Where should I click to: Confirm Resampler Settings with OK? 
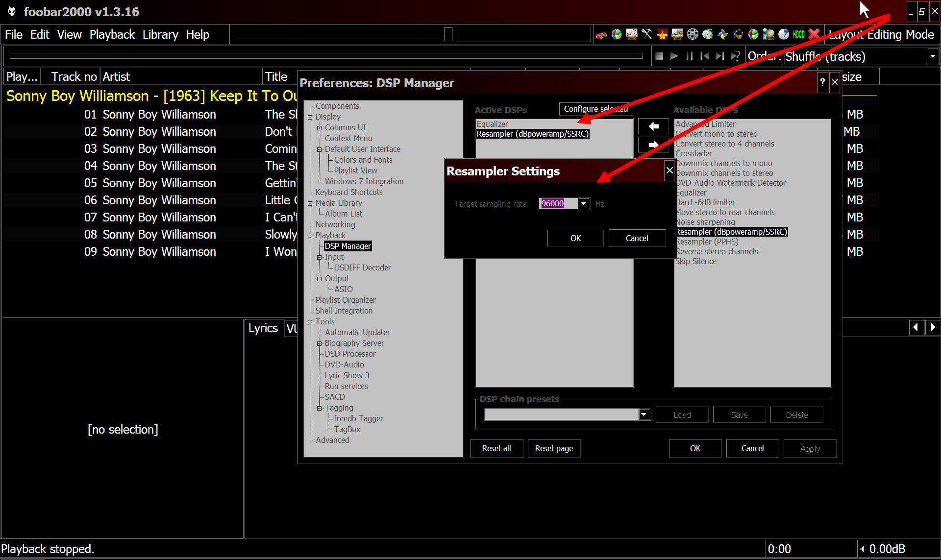coord(575,238)
